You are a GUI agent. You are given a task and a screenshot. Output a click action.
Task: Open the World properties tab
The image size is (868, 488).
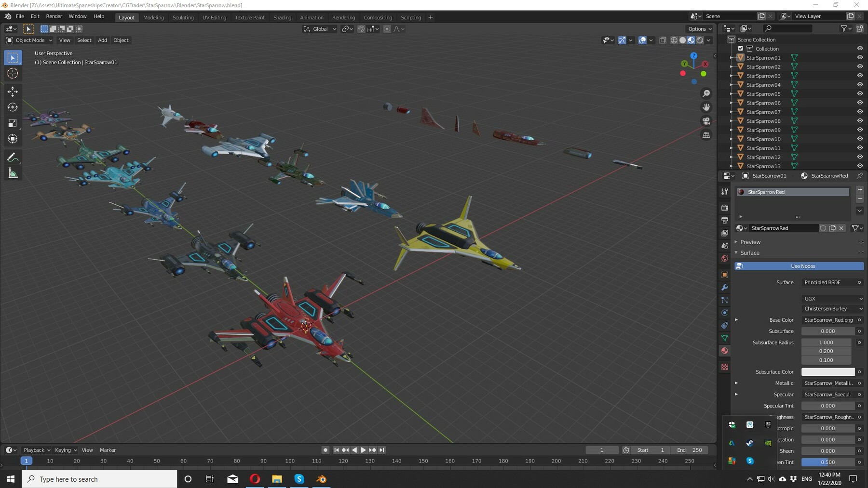click(725, 258)
